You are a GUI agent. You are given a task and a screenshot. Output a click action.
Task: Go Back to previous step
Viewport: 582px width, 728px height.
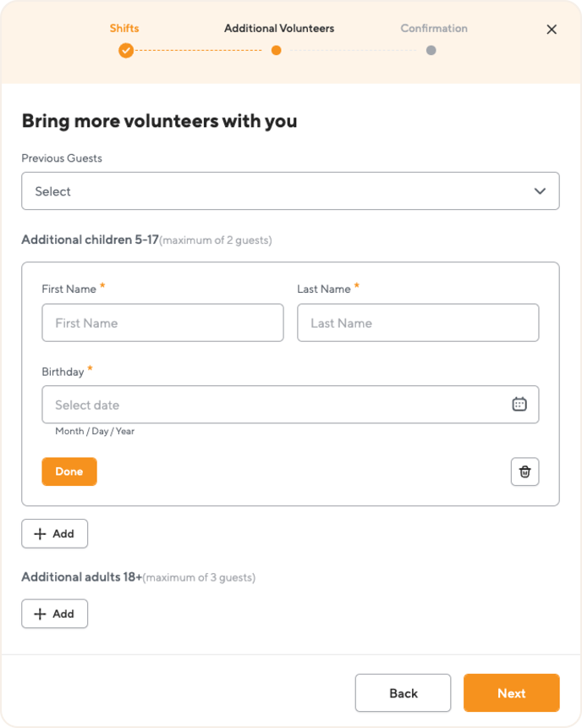click(403, 693)
